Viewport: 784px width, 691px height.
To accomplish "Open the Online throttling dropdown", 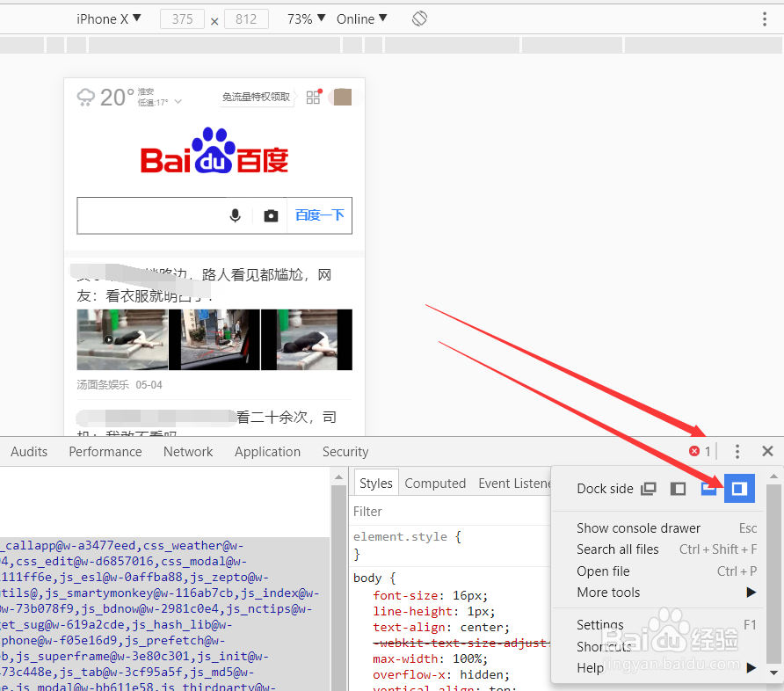I will (x=361, y=19).
